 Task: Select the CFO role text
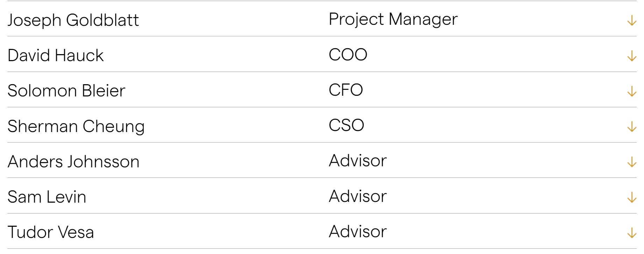[346, 90]
